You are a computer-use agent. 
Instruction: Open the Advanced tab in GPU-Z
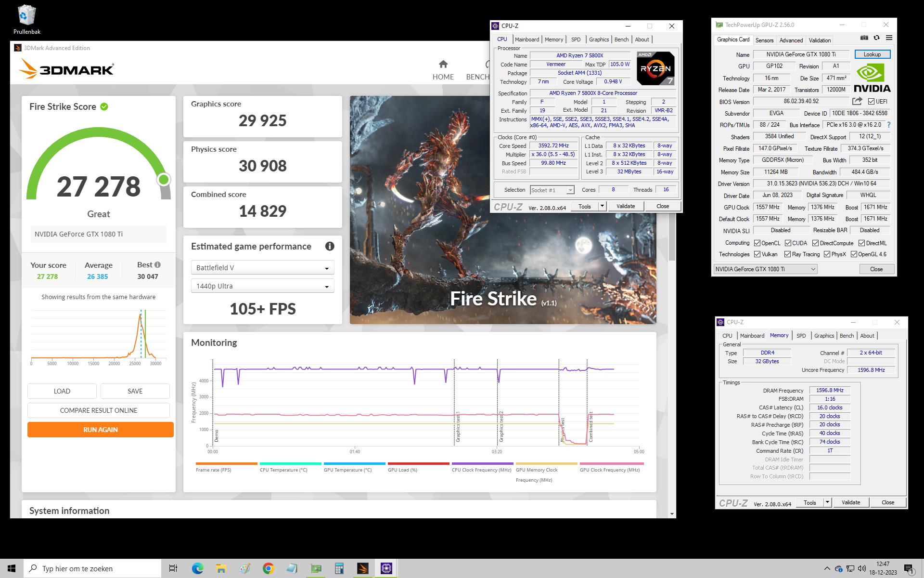pos(791,40)
